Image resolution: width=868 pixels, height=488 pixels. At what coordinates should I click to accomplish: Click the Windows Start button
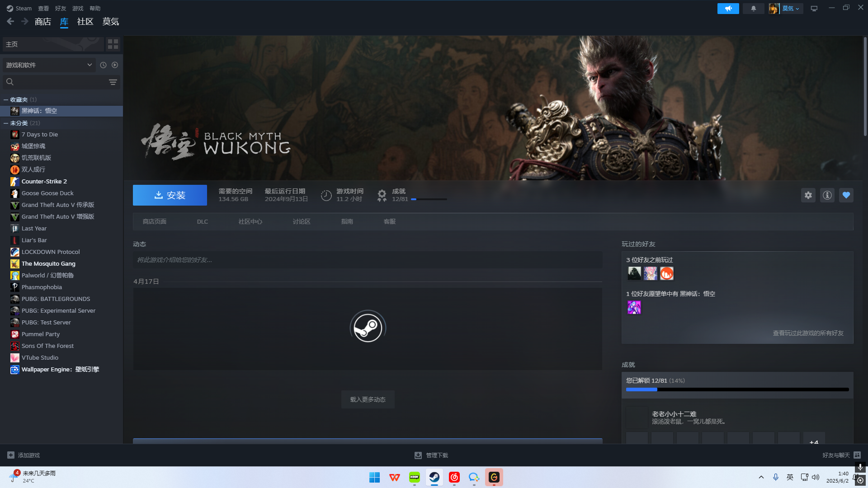pos(375,477)
